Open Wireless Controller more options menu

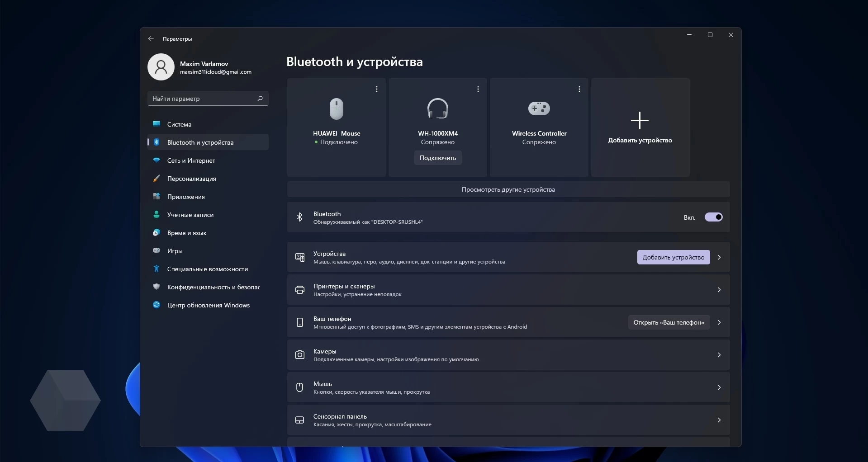pyautogui.click(x=579, y=90)
